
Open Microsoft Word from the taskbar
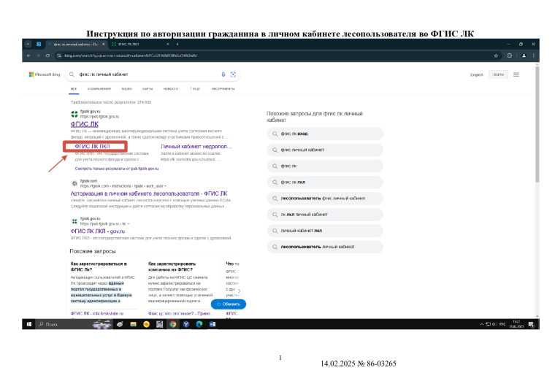(x=213, y=324)
